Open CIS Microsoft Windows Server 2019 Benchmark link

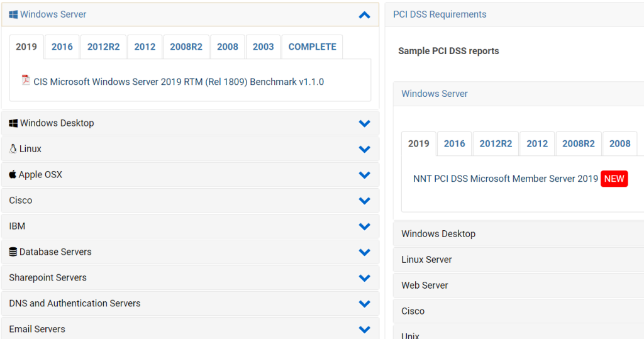[x=179, y=82]
